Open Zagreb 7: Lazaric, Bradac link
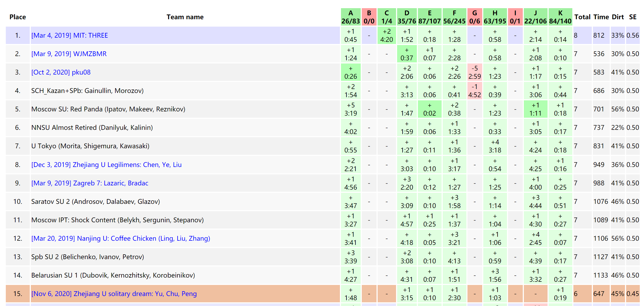 click(x=90, y=183)
